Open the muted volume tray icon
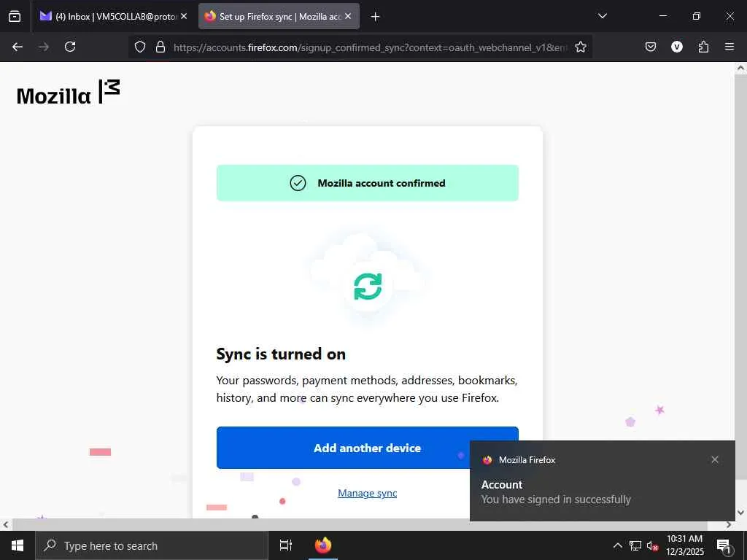This screenshot has height=560, width=747. tap(653, 546)
